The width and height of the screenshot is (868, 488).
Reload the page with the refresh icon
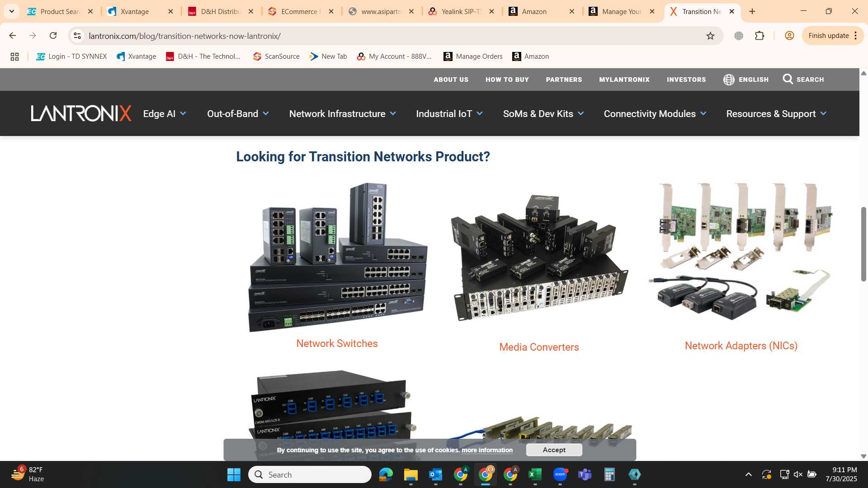coord(53,36)
